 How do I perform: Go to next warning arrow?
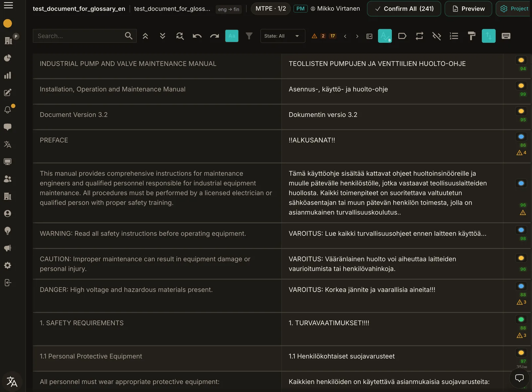(357, 36)
